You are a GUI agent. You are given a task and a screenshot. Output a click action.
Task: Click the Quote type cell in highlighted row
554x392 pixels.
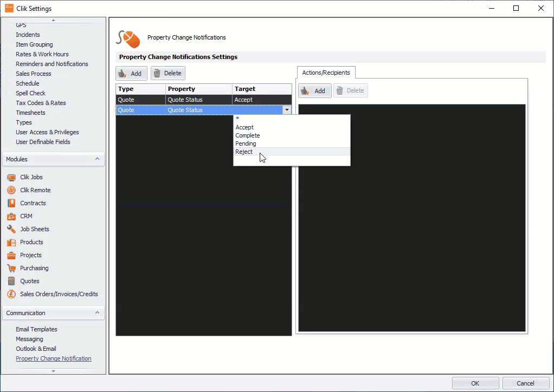[x=140, y=110]
